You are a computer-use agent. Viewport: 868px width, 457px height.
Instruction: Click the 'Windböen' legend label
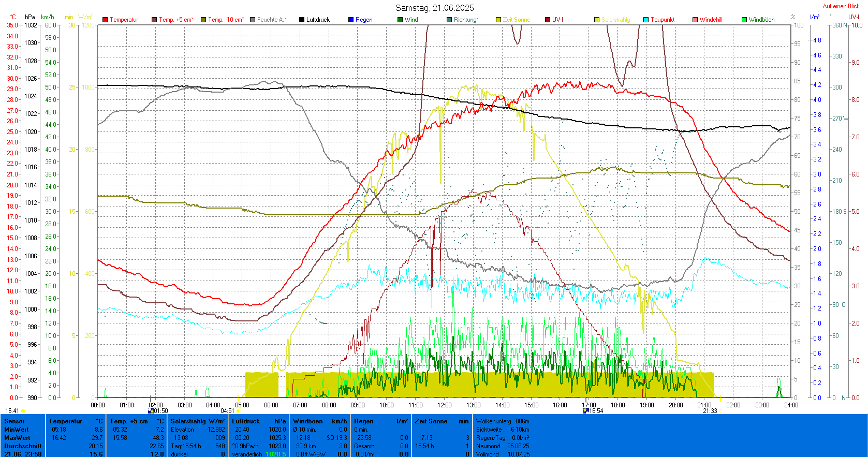click(762, 20)
